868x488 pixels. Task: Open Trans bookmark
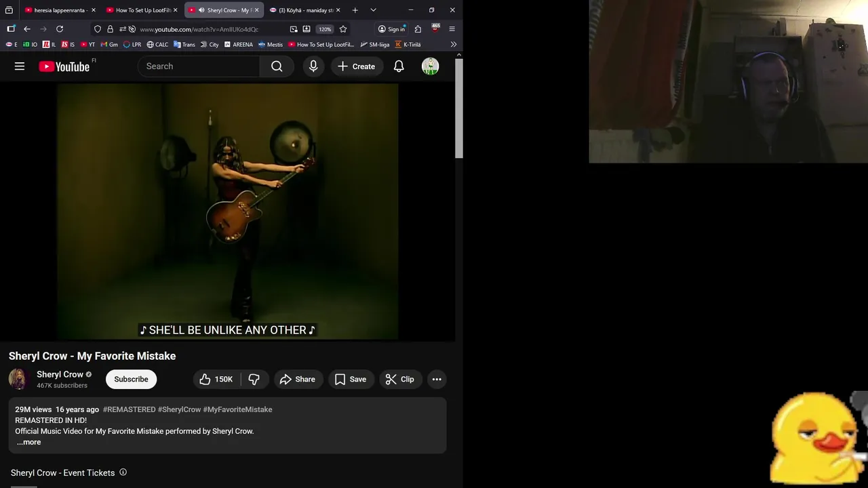point(184,45)
